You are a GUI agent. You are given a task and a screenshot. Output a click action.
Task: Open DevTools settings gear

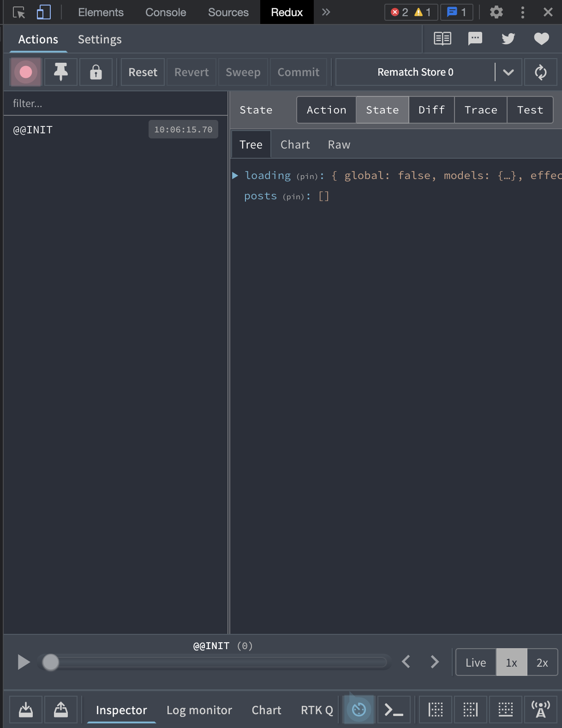coord(496,12)
